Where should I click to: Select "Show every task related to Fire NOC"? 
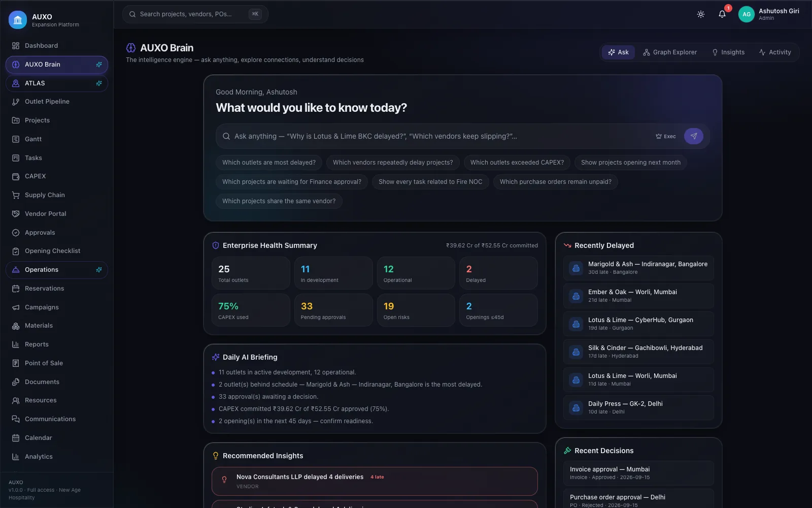pos(430,182)
